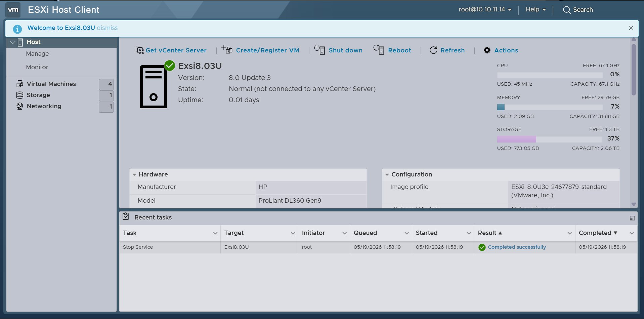
Task: Click the Shut down power icon
Action: tap(319, 50)
